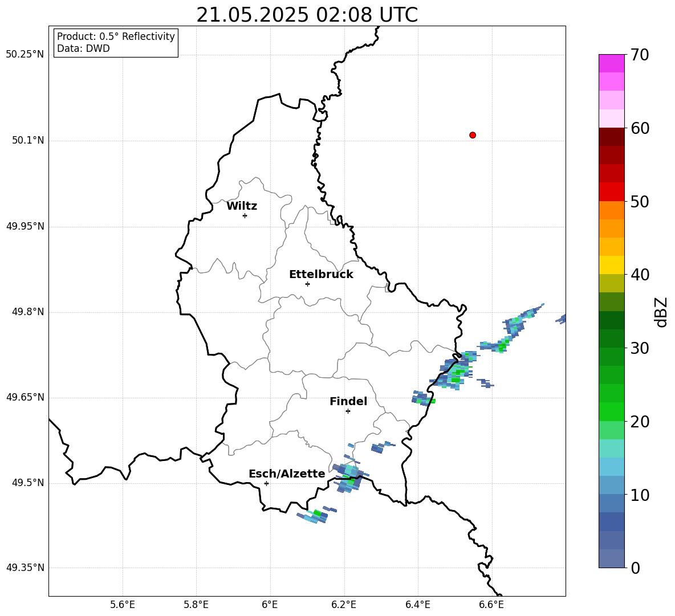Click the red radar site marker
The width and height of the screenshot is (675, 616).
tap(472, 135)
